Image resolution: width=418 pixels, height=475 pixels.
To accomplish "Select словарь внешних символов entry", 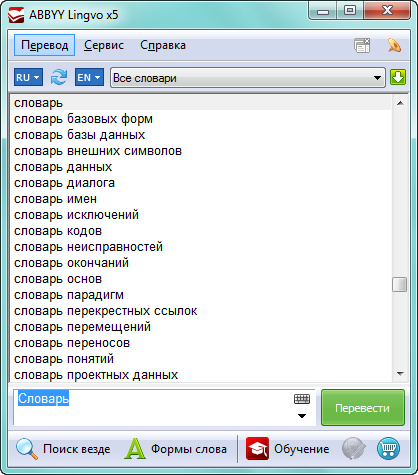I will coord(201,151).
